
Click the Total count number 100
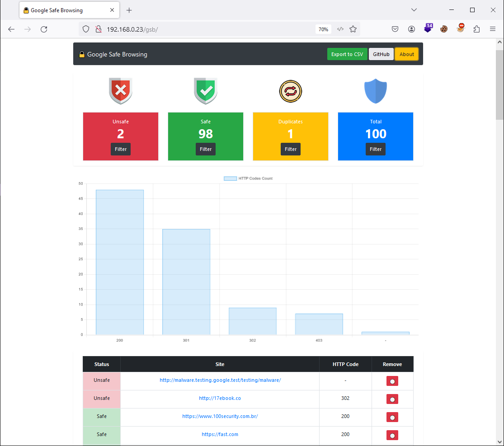point(376,134)
